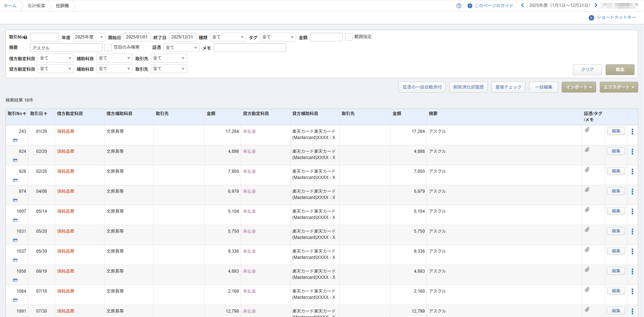Sort by 取引日 column header

point(39,114)
